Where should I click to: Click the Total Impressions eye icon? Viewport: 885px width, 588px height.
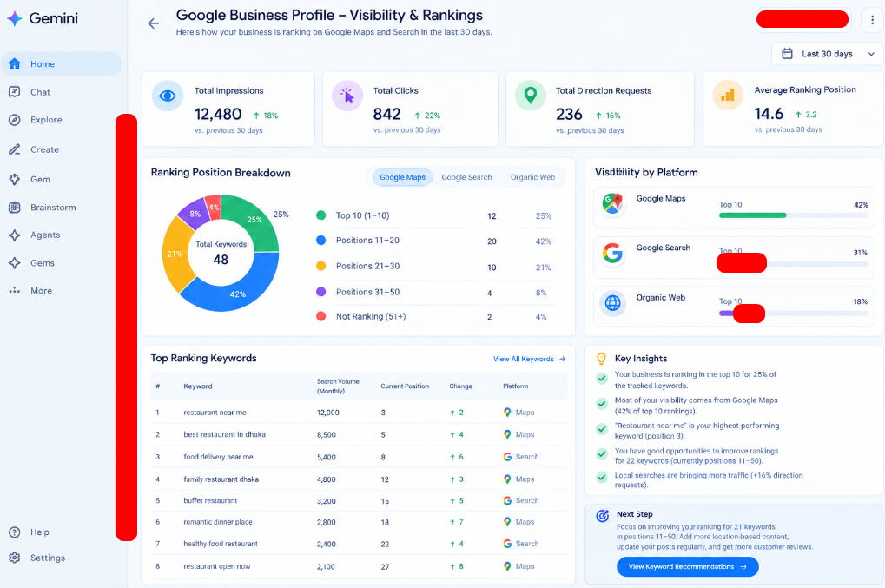click(x=168, y=96)
